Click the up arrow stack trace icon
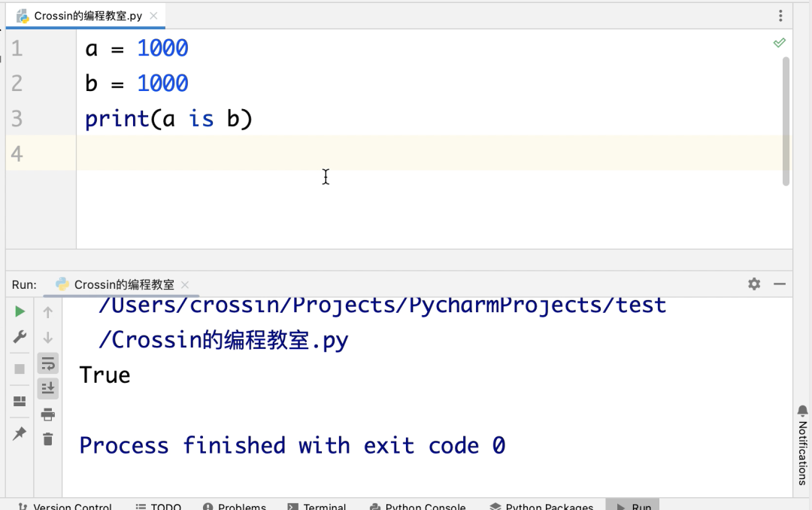This screenshot has height=510, width=812. click(x=47, y=312)
